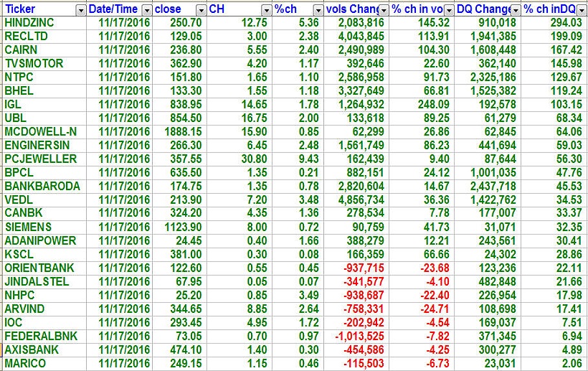
Task: Click the TVSMOTOR ticker cell
Action: [33, 64]
